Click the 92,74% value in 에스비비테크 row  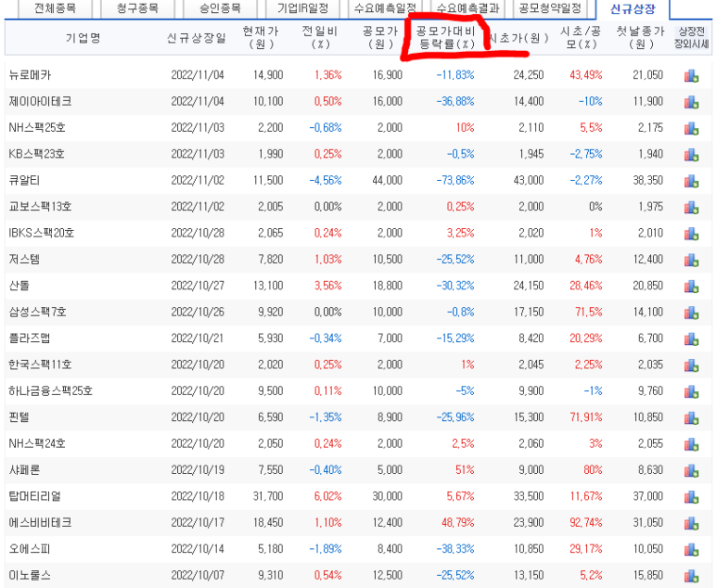[586, 523]
